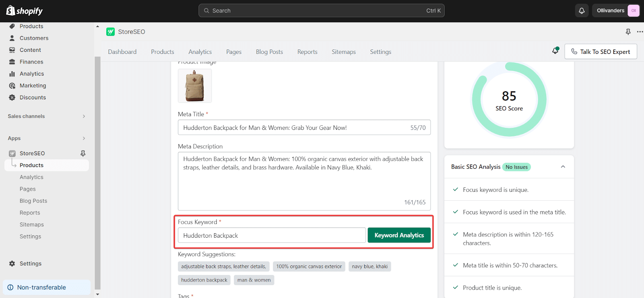The height and width of the screenshot is (298, 644).
Task: Collapse the Basic SEO Analysis panel
Action: click(x=563, y=167)
